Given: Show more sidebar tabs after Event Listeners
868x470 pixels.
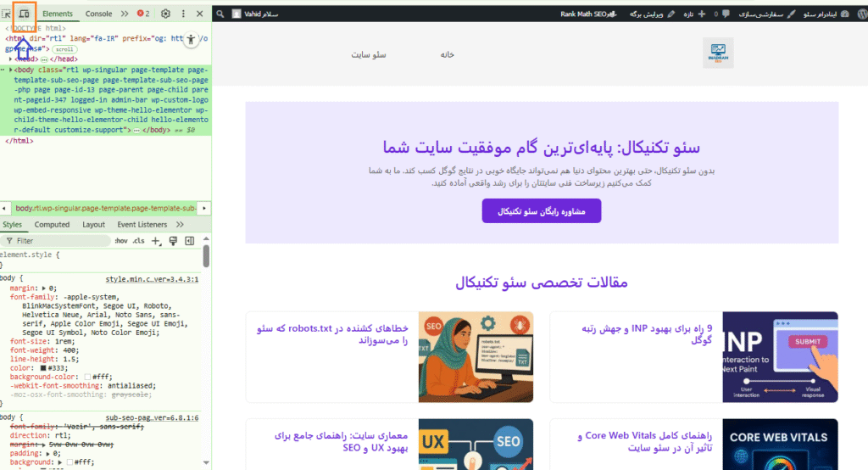Looking at the screenshot, I should [x=180, y=225].
